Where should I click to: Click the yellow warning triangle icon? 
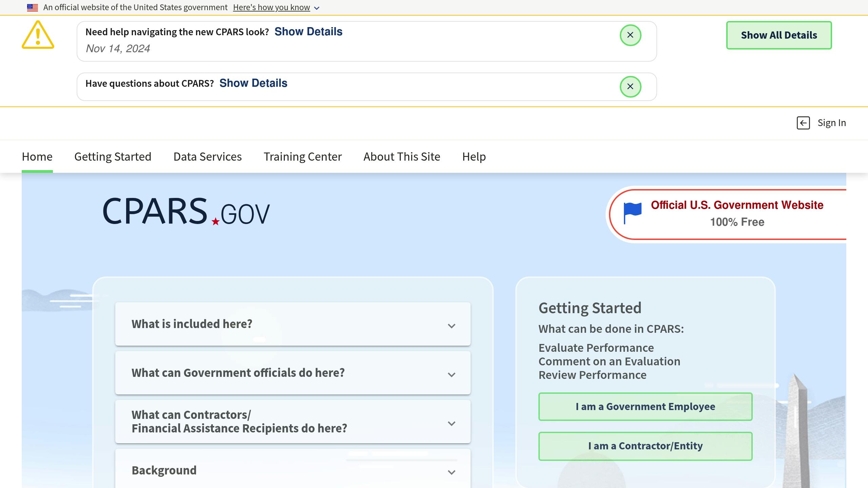[38, 35]
